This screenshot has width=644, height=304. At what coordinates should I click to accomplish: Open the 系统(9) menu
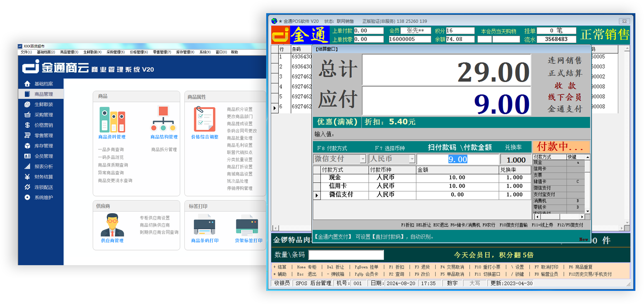click(205, 52)
